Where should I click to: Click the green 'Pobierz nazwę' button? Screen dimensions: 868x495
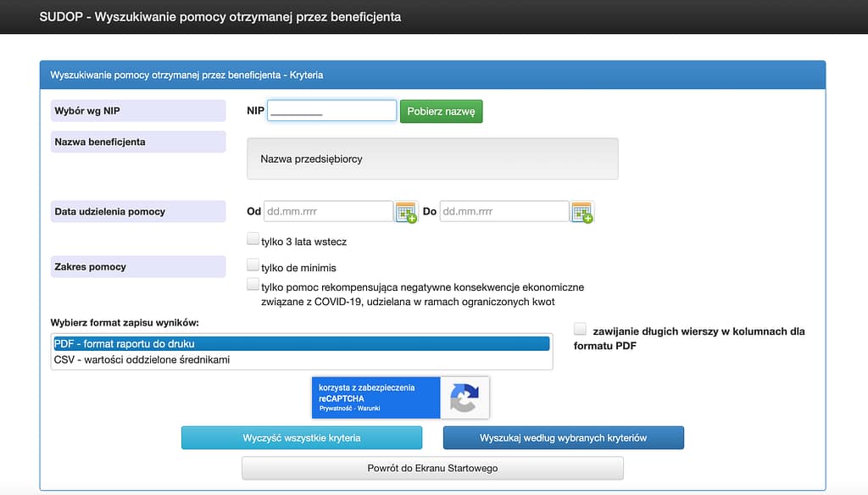(x=441, y=111)
